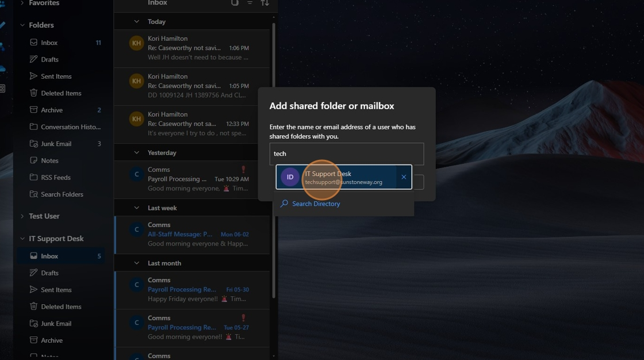Collapse the Last month message group
The image size is (644, 360).
coord(137,263)
